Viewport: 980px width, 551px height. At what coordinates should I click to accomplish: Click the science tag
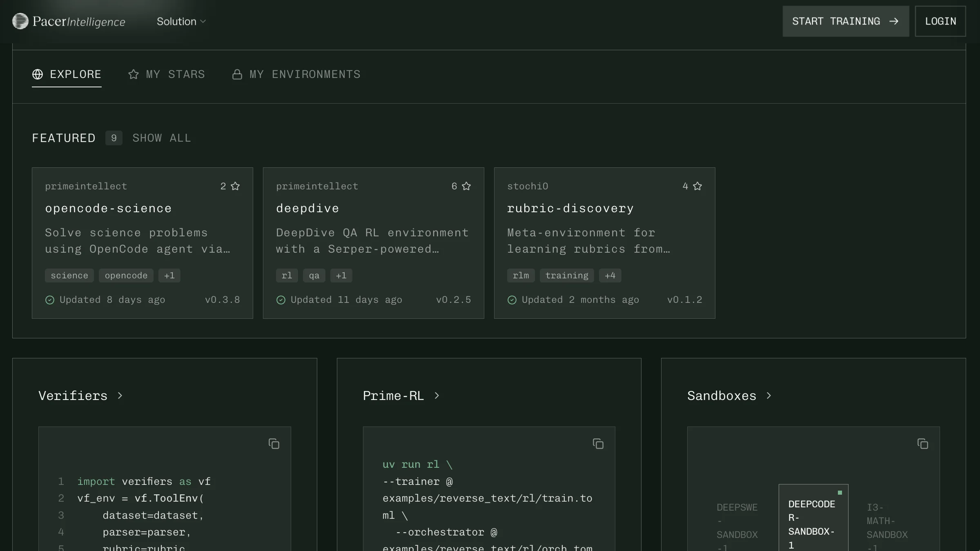tap(69, 275)
